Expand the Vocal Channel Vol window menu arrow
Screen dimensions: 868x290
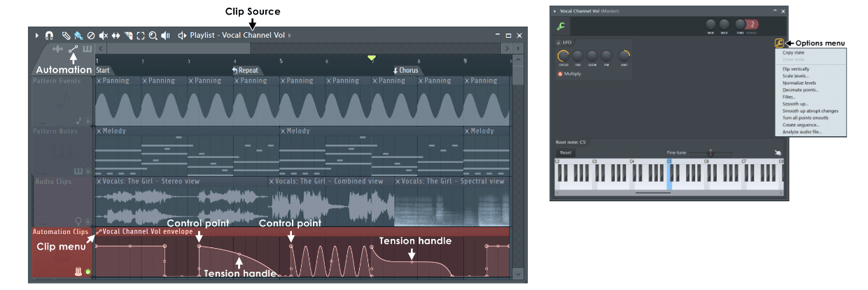[x=555, y=11]
